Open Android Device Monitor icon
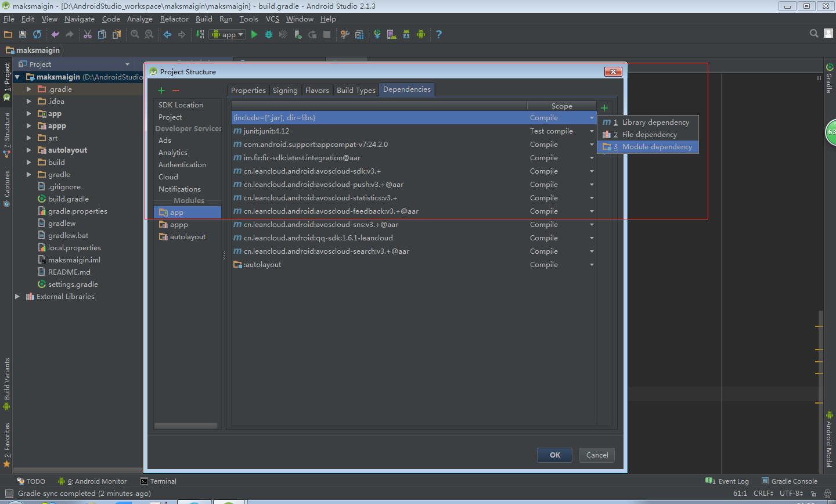 point(421,34)
